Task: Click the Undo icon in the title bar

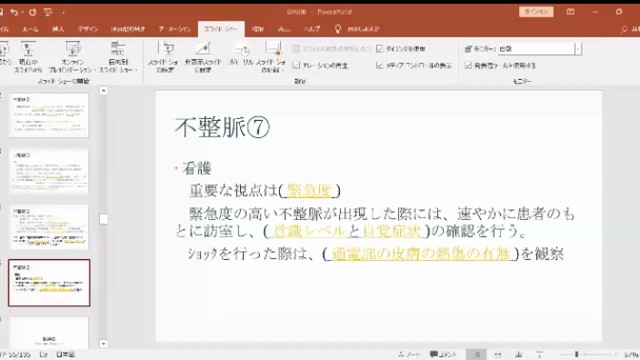Action: (x=14, y=12)
